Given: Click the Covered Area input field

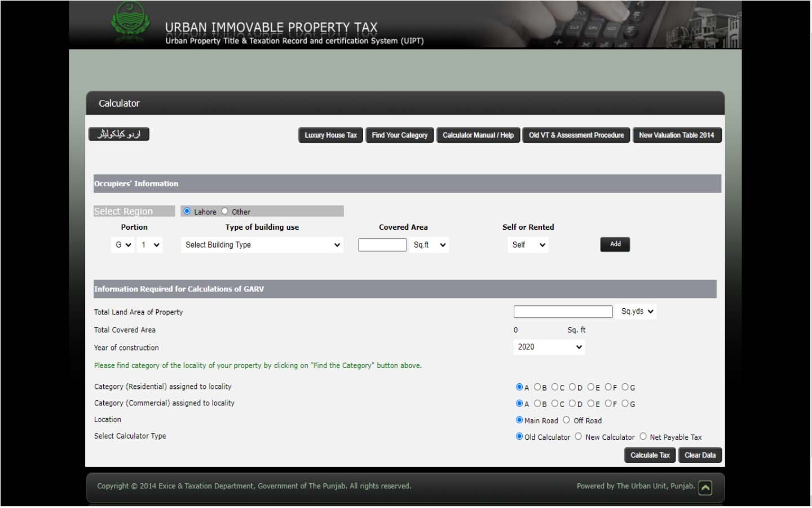Looking at the screenshot, I should click(382, 245).
